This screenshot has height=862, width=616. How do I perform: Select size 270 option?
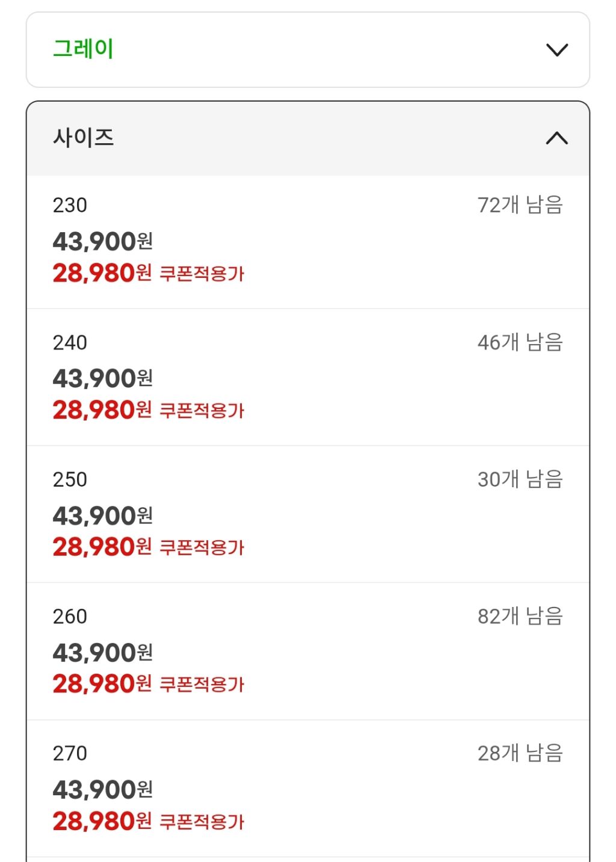pos(308,789)
